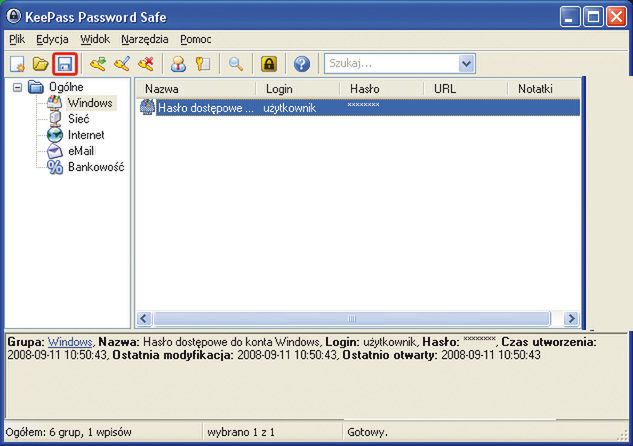Click the Internet globe icon

pyautogui.click(x=55, y=135)
